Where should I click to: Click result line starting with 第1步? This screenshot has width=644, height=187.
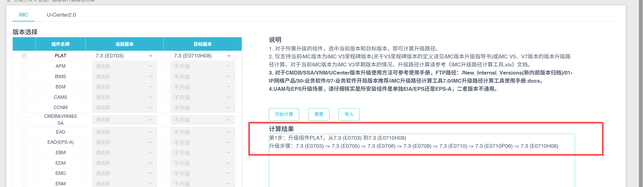pos(338,138)
